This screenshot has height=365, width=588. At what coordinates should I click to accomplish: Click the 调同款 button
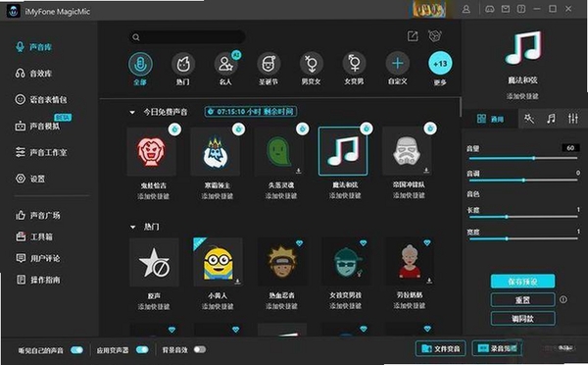(x=522, y=319)
